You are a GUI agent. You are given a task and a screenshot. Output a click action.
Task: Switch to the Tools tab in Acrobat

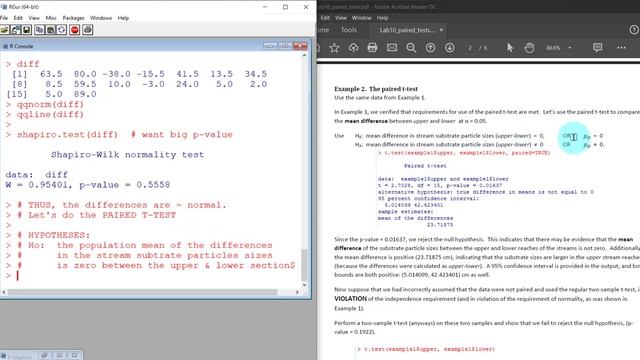point(349,30)
